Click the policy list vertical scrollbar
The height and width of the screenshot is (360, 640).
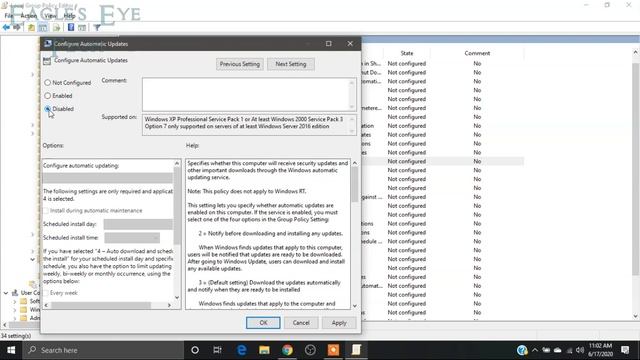[635, 169]
